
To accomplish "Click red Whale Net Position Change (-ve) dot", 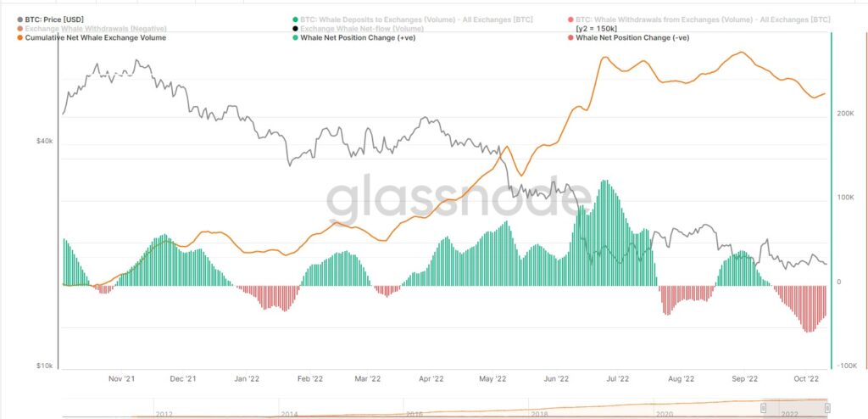I will coord(570,38).
